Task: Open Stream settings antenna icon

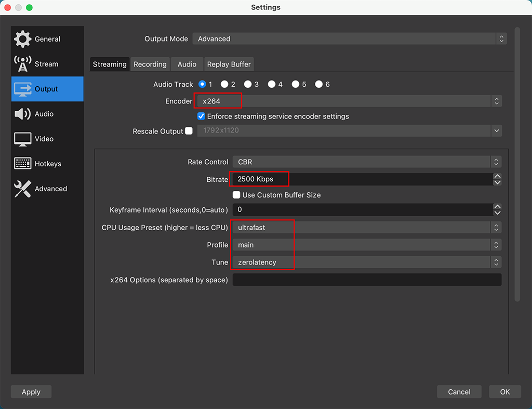Action: pos(22,64)
